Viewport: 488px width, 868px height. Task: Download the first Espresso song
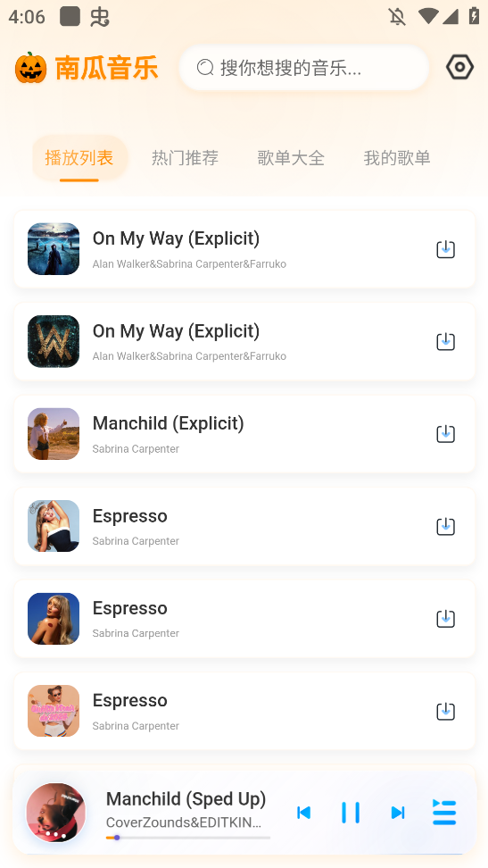pyautogui.click(x=445, y=527)
